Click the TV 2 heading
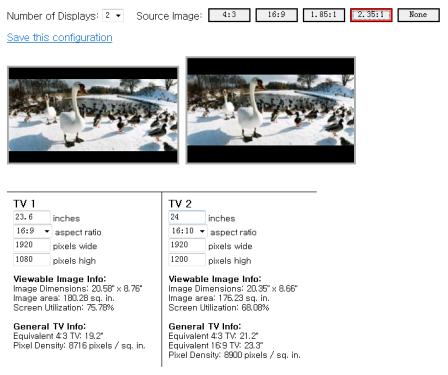The width and height of the screenshot is (448, 375). point(180,204)
